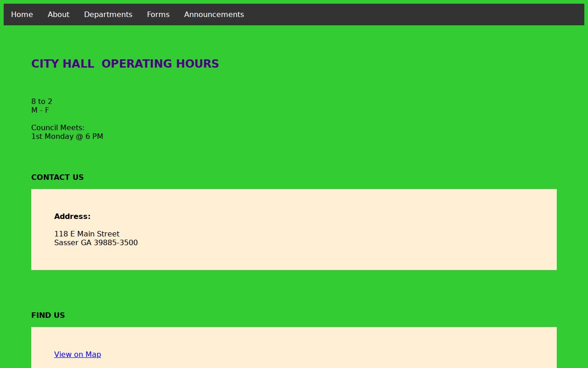Click the CONTACT US heading
The height and width of the screenshot is (368, 588).
tap(57, 178)
